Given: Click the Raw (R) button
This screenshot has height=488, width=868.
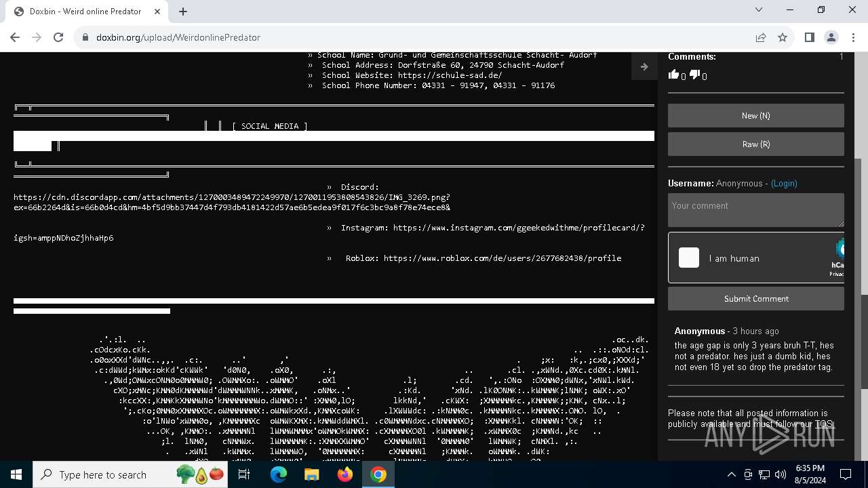Looking at the screenshot, I should click(756, 144).
